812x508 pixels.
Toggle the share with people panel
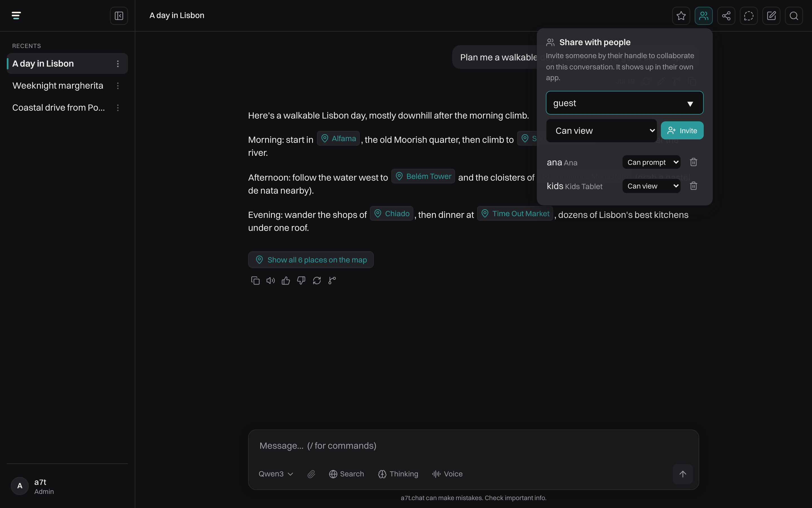click(x=703, y=16)
